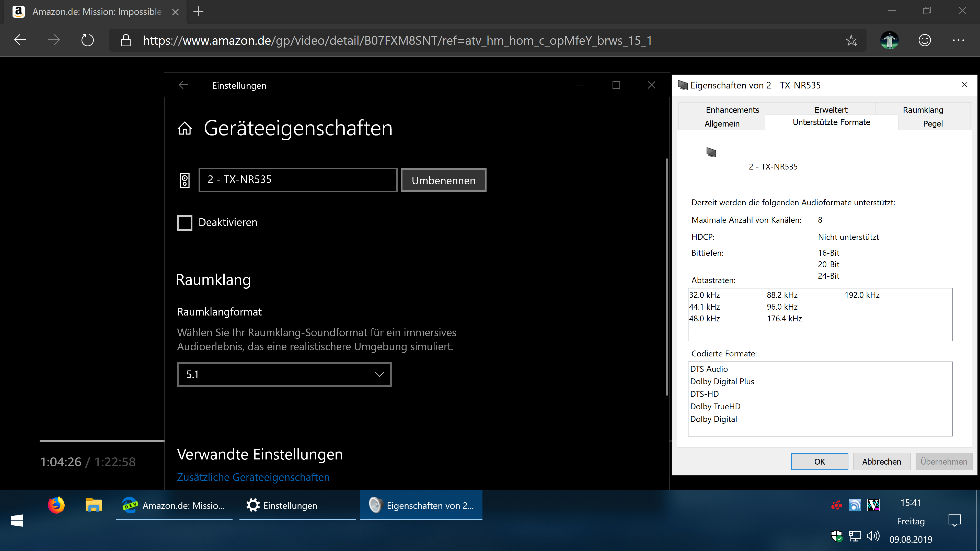Select Dolby Digital Plus in the list

tap(722, 381)
